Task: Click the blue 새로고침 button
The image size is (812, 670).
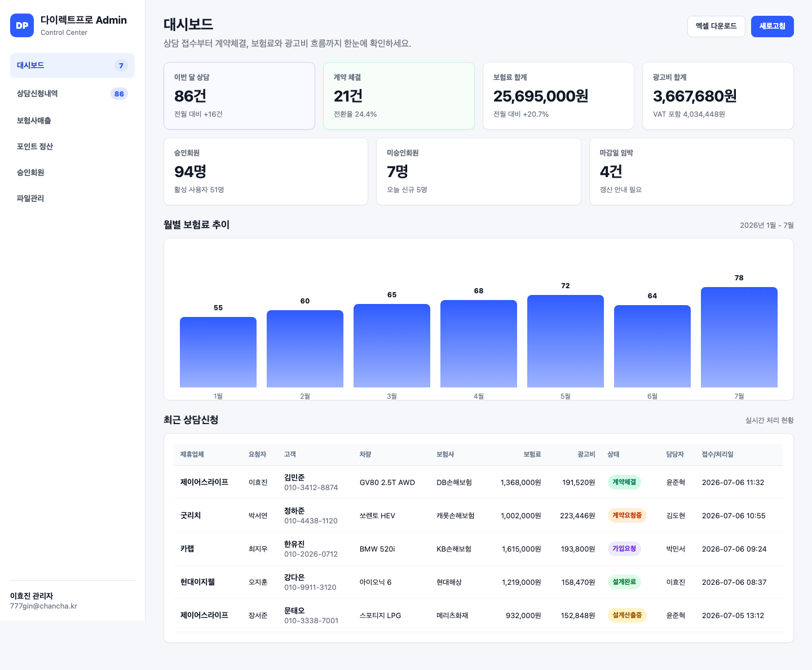Action: click(x=772, y=27)
